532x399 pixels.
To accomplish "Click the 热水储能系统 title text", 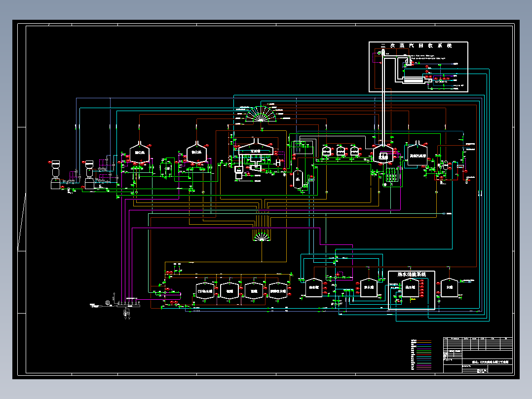I will pos(412,274).
